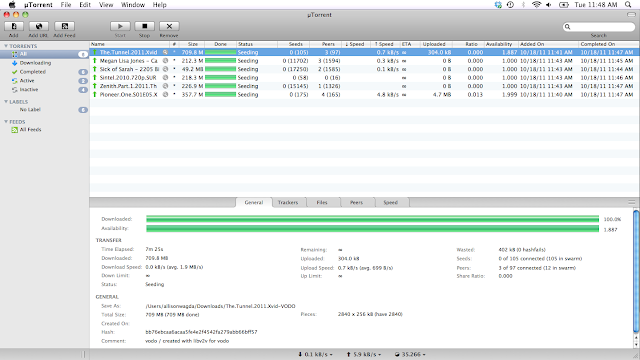Viewport: 640px width, 360px height.
Task: Click seeding arrow icon on Megan Lisa Jones row
Action: pyautogui.click(x=95, y=61)
